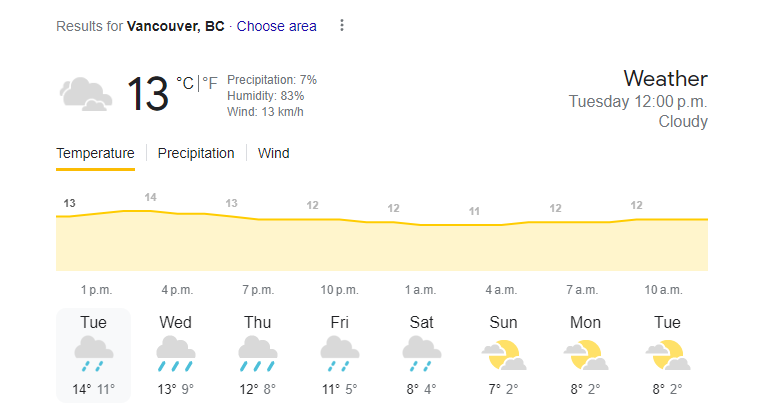Click the Sunday partly sunny icon

(504, 354)
